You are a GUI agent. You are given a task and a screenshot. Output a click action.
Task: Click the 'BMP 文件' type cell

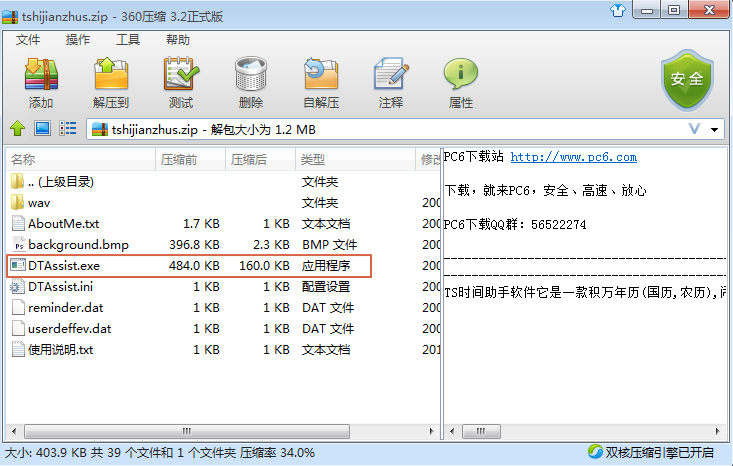pyautogui.click(x=330, y=244)
